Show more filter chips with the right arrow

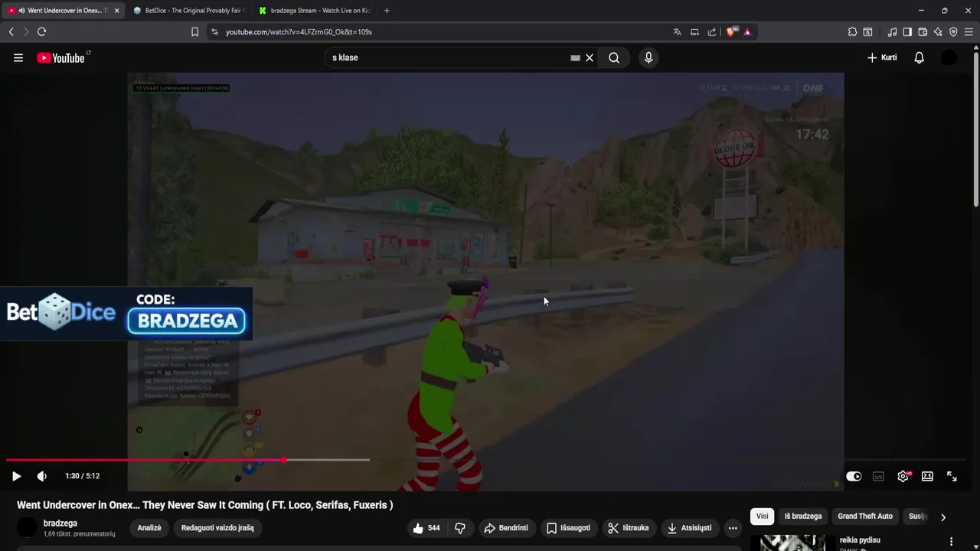coord(943,517)
